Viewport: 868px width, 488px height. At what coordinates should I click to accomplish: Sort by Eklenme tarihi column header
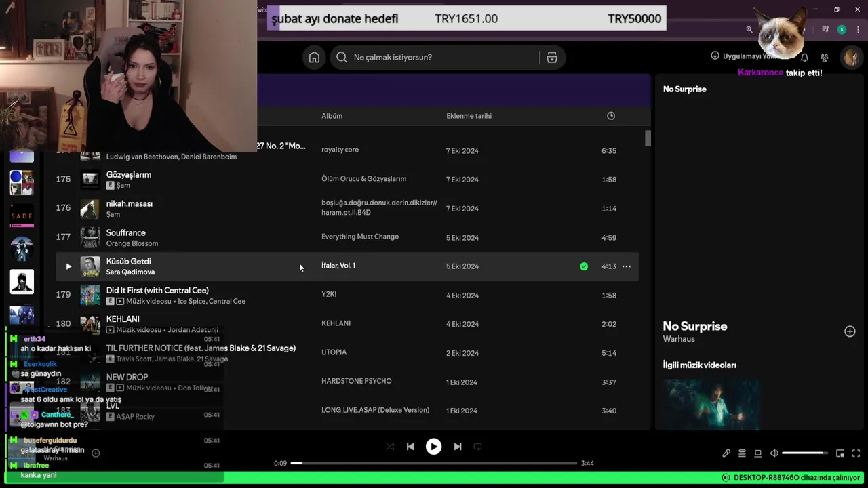469,116
